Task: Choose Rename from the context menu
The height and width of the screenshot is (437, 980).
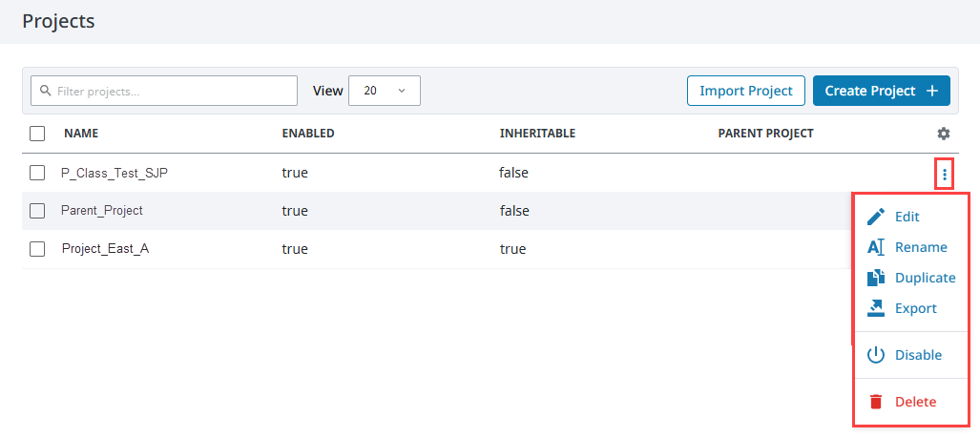Action: [x=921, y=247]
